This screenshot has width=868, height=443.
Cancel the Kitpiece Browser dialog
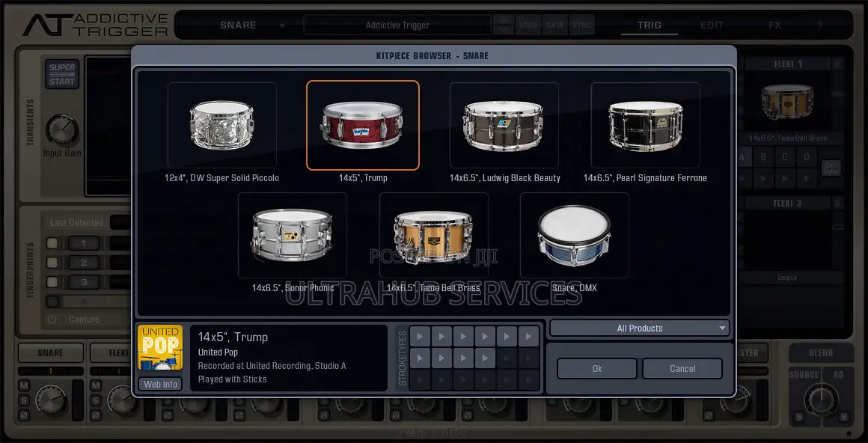pos(682,369)
